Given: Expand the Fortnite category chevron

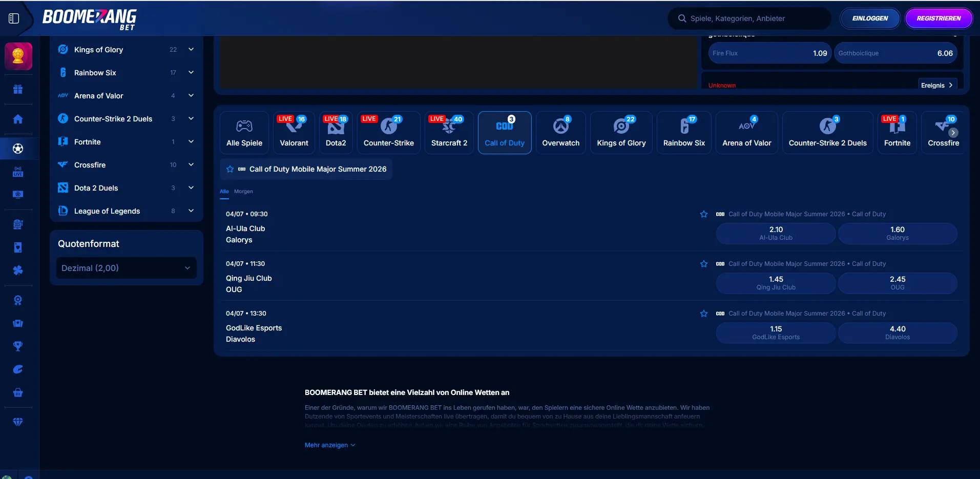Looking at the screenshot, I should click(191, 141).
